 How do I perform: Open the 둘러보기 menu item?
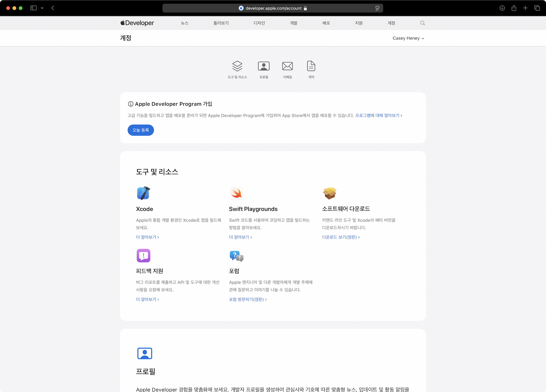[x=221, y=23]
